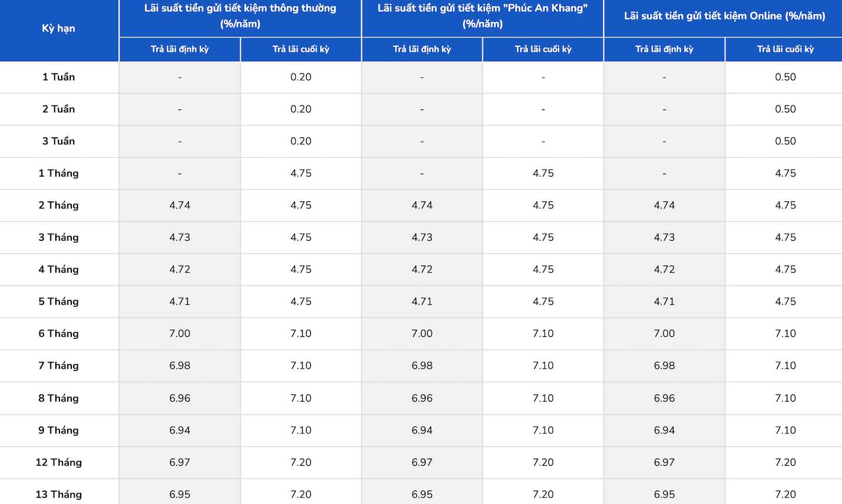Screen dimensions: 842x504
Task: Select the "Lãi suất tiền gửi tiết kiệm thông thường" header
Action: [x=240, y=16]
